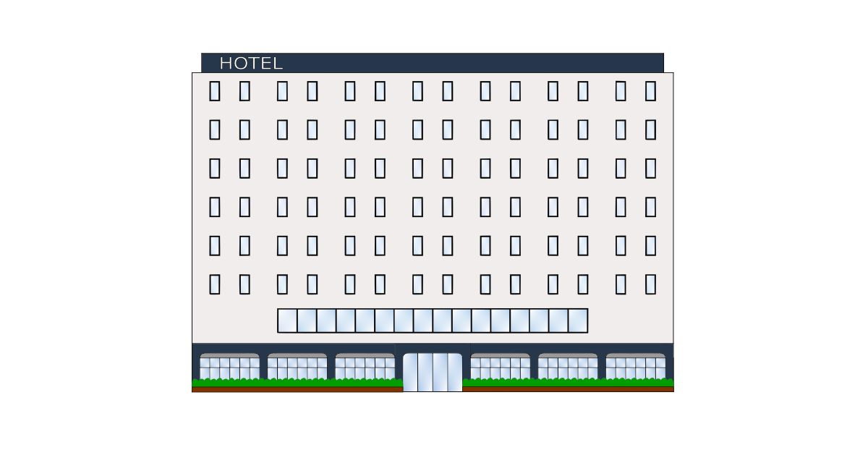Click rightmost window in the lowest small-window row
The image size is (868, 463).
(x=650, y=284)
